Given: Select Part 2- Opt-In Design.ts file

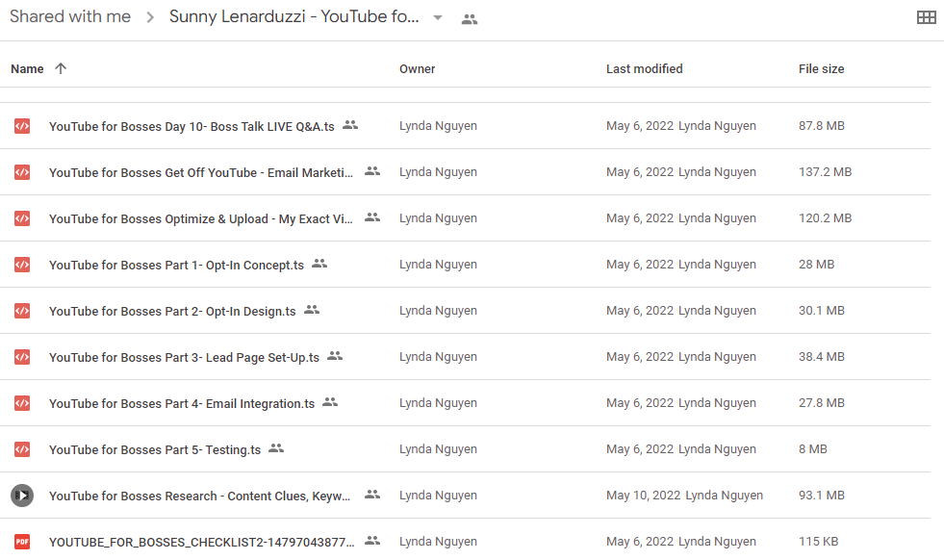Looking at the screenshot, I should click(x=172, y=312).
